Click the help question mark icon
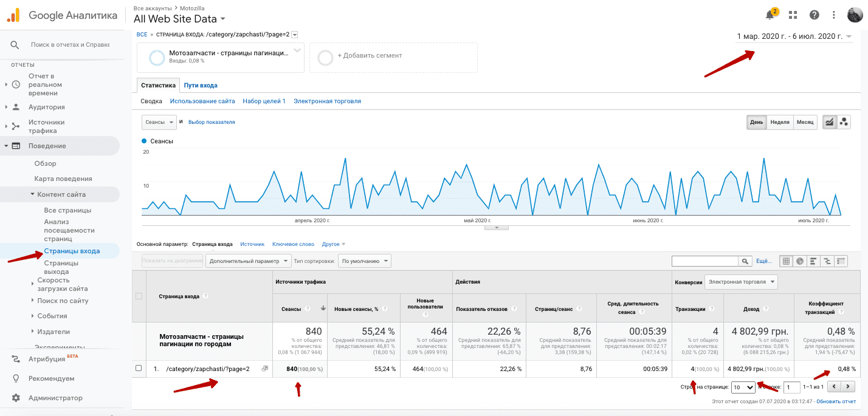 814,15
